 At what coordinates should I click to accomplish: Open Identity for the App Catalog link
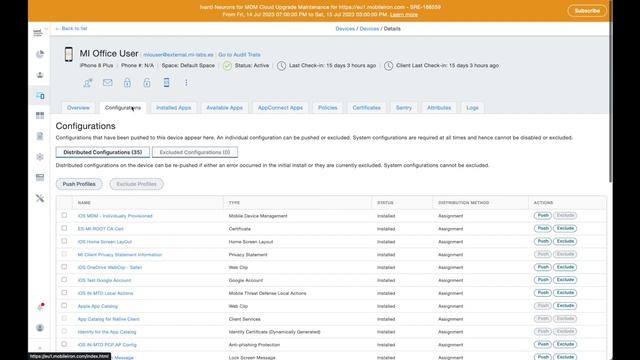tap(107, 332)
